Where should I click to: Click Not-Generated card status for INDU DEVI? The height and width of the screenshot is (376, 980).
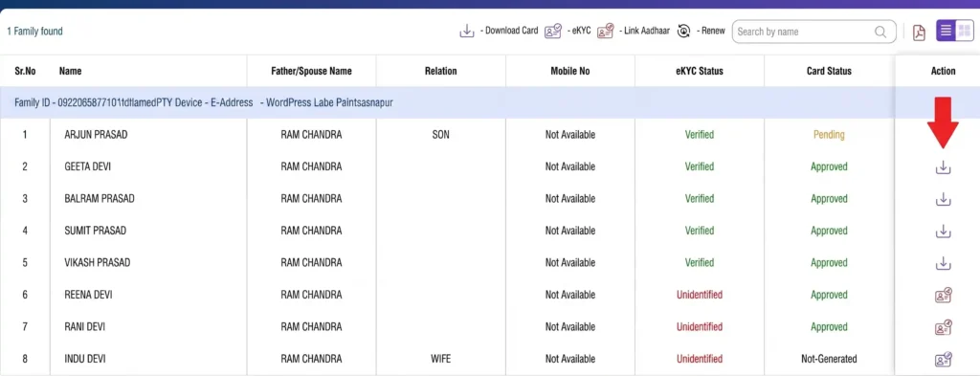click(x=829, y=359)
